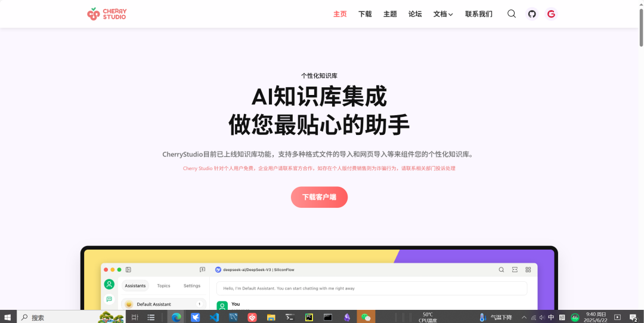Open Cherry Studio app from taskbar
The height and width of the screenshot is (323, 644).
point(252,317)
